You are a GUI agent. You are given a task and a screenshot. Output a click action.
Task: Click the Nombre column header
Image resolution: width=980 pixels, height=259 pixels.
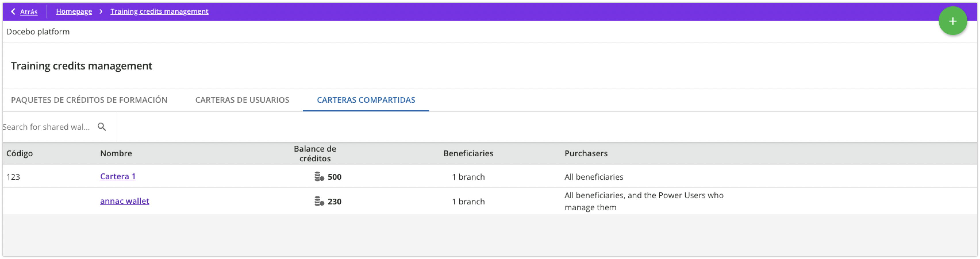tap(116, 153)
